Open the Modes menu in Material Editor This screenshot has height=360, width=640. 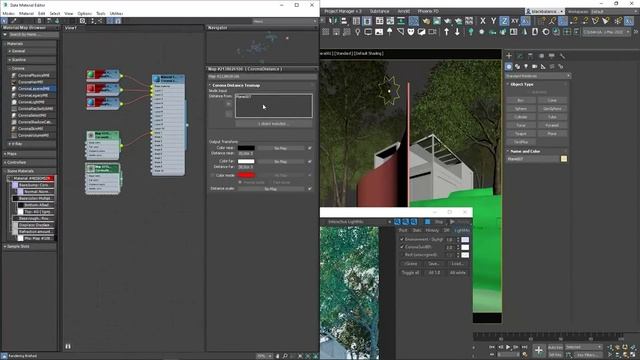[x=9, y=13]
